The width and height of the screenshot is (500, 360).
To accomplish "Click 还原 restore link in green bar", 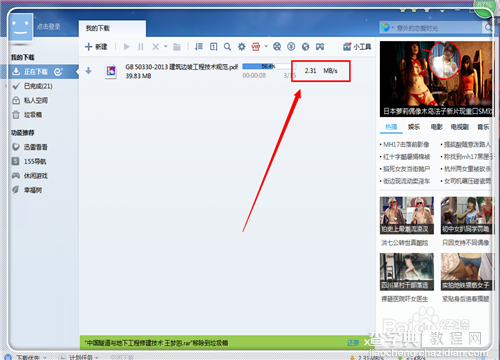I will point(353,343).
